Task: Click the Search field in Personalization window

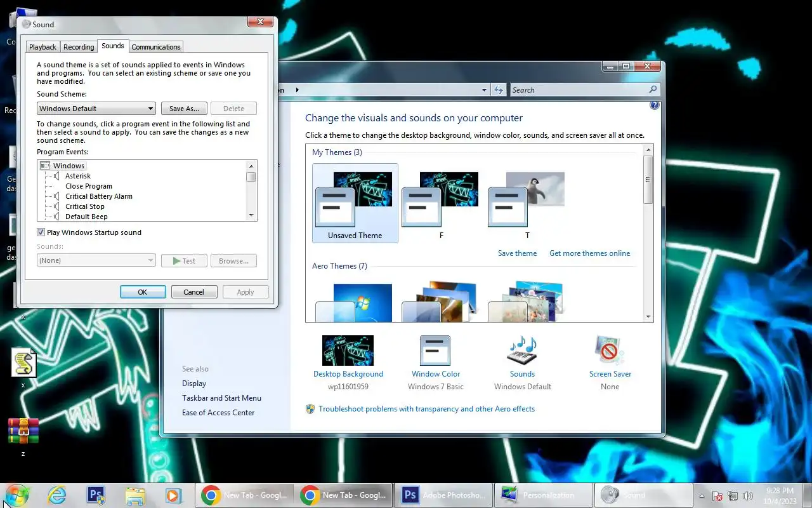Action: pyautogui.click(x=579, y=90)
